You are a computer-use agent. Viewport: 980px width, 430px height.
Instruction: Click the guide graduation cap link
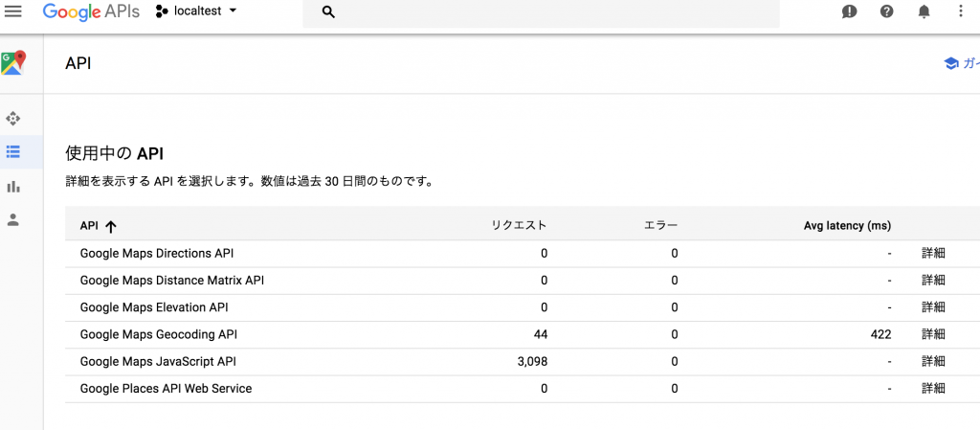[x=961, y=63]
